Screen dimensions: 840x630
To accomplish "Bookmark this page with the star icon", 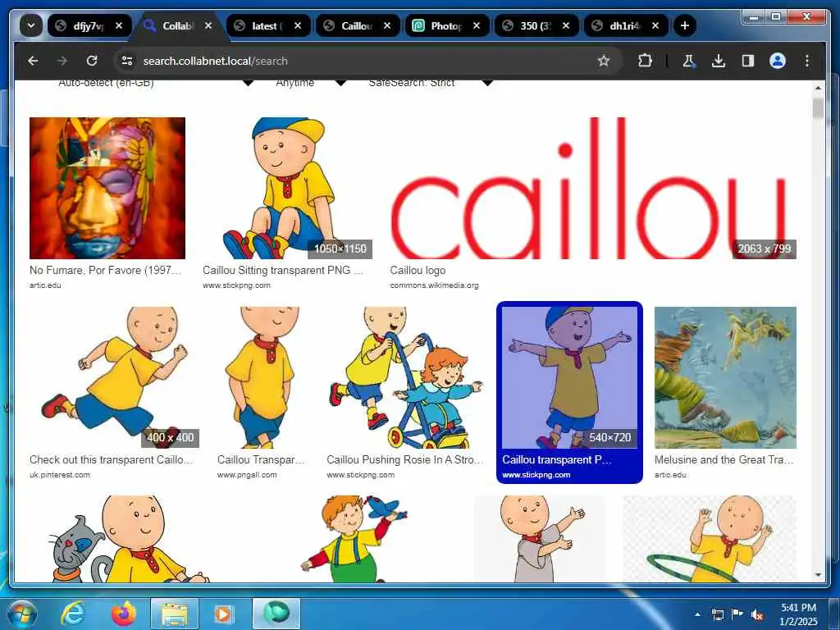I will point(604,61).
